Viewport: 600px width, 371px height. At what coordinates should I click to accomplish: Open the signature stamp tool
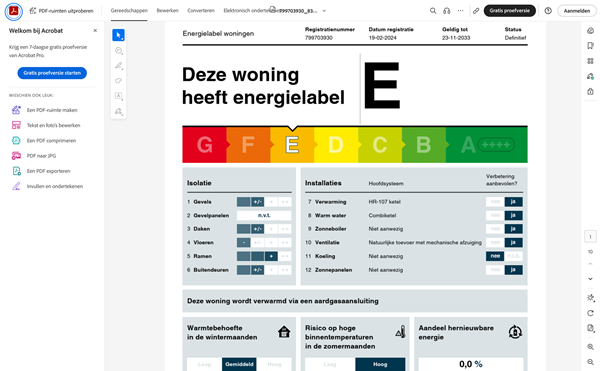pyautogui.click(x=119, y=111)
